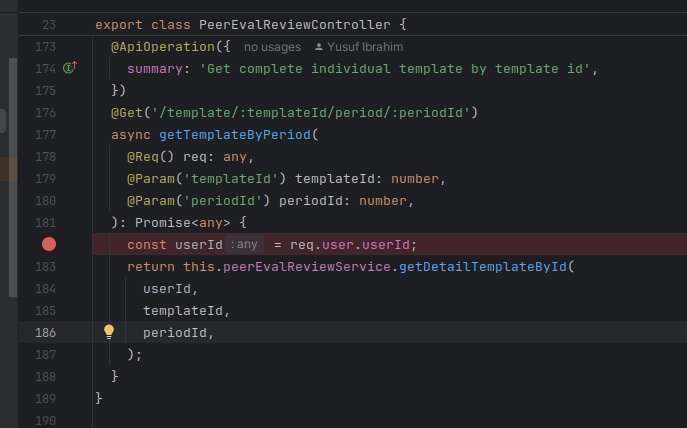Click the green implements gutter icon on line 174
The width and height of the screenshot is (687, 428).
[70, 68]
